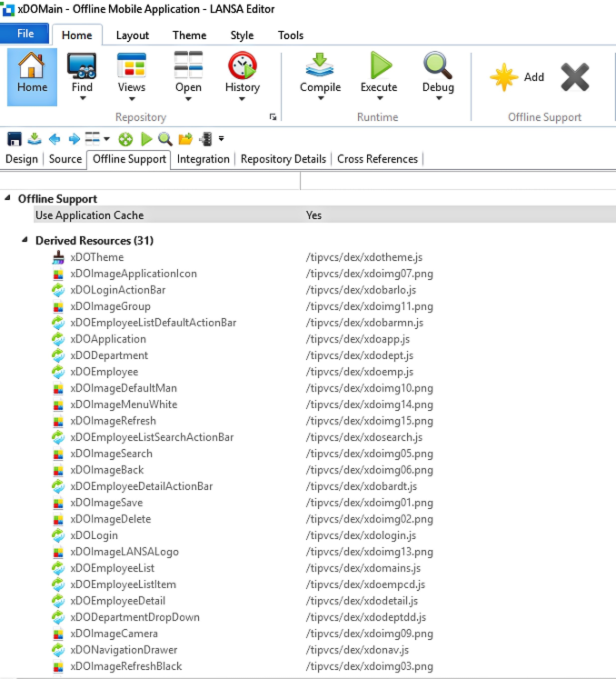Select the xDOLoginActionBar resource row
Viewport: 616px width, 679px height.
pyautogui.click(x=118, y=290)
